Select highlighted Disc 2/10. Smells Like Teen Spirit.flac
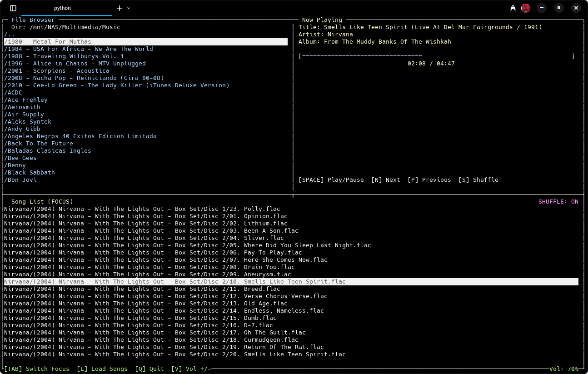Viewport: 588px width, 374px height. (x=291, y=282)
